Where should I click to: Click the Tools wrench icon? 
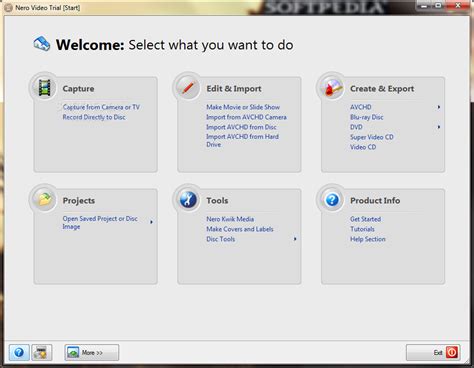point(188,199)
